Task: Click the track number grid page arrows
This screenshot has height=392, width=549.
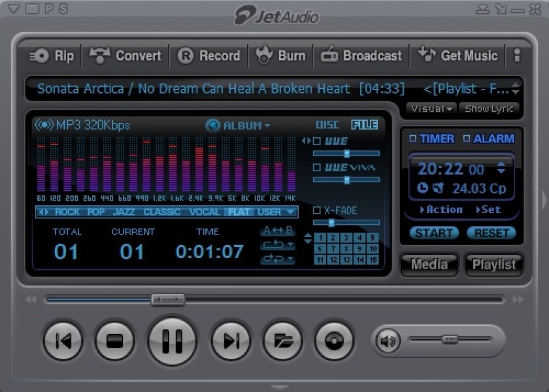Action: 308,238
